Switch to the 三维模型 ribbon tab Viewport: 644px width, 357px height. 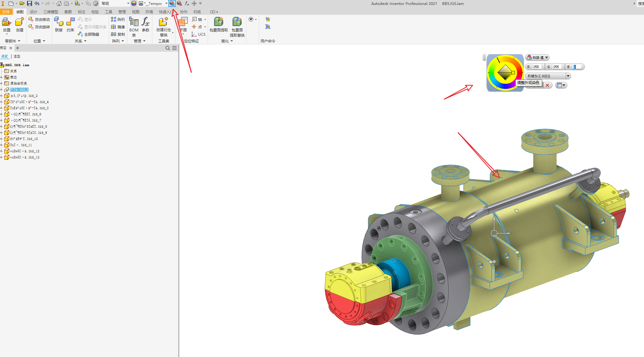pyautogui.click(x=50, y=12)
